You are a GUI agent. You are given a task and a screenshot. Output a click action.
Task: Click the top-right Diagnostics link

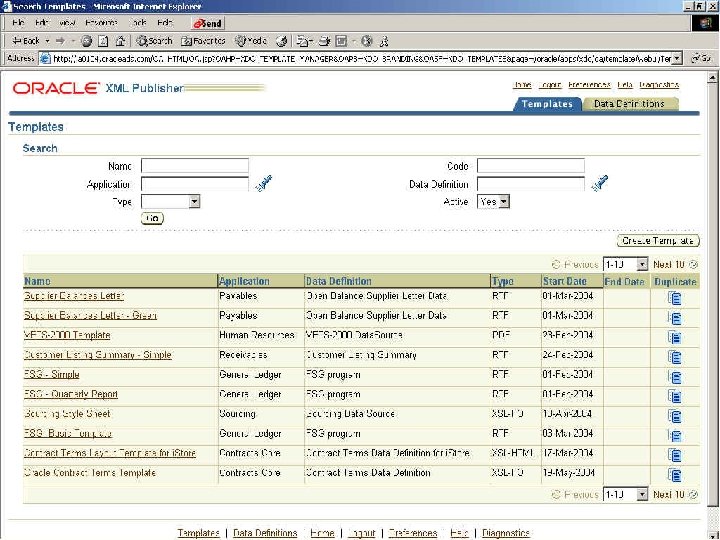[x=659, y=85]
